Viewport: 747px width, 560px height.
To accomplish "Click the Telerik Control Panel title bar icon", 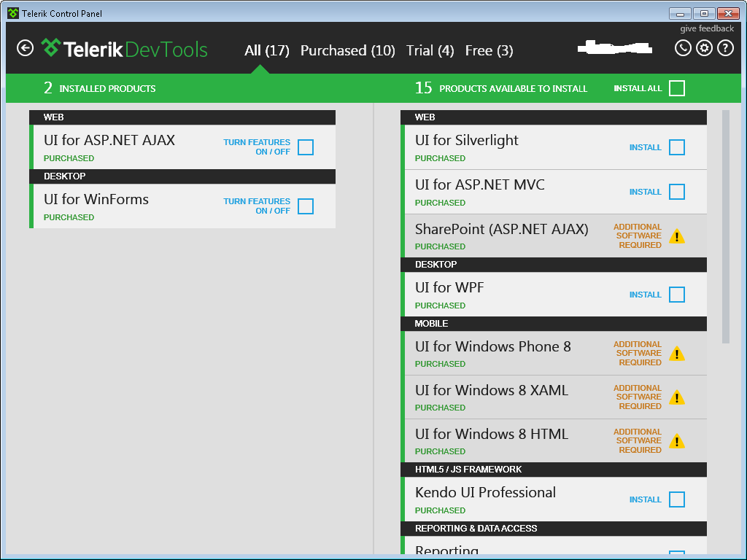I will pyautogui.click(x=13, y=13).
